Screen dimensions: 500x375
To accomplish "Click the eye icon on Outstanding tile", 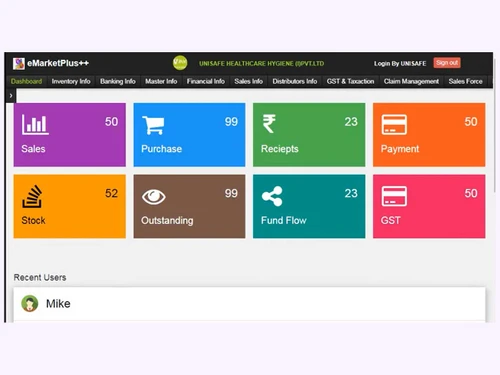I will tap(153, 197).
